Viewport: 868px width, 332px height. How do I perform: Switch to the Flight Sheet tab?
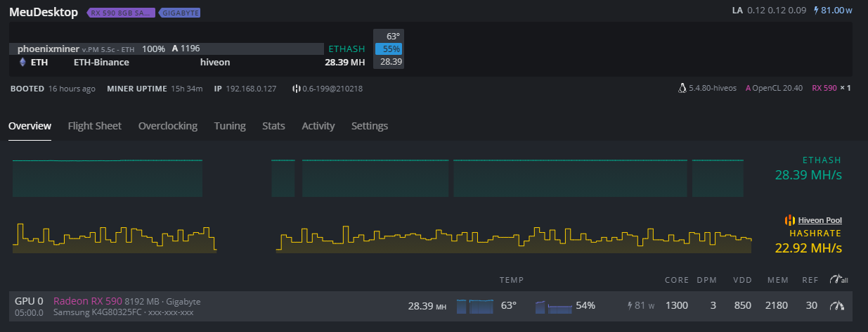[x=94, y=126]
